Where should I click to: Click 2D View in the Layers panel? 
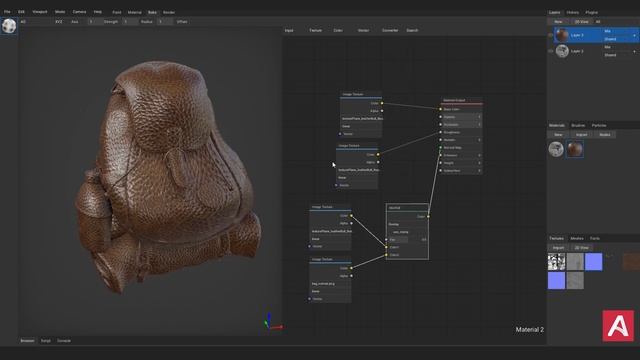tap(581, 22)
